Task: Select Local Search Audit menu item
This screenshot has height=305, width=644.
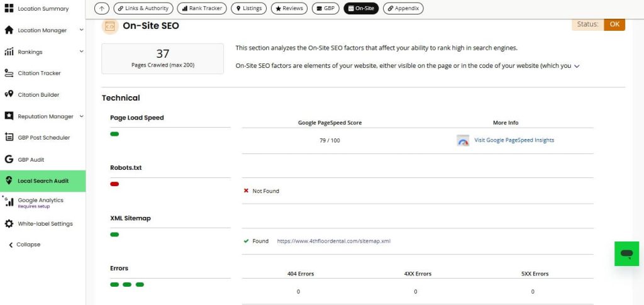Action: click(x=43, y=181)
